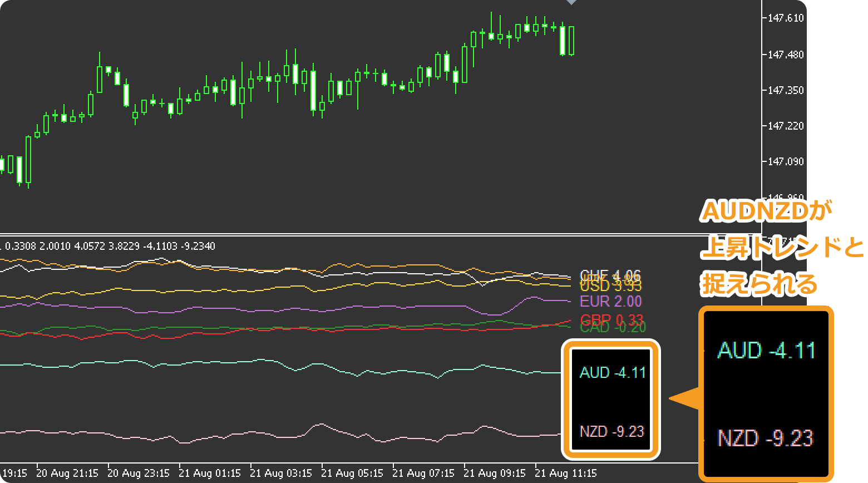Select the 21 Aug 05:15 time label
The image size is (868, 483).
click(x=352, y=474)
